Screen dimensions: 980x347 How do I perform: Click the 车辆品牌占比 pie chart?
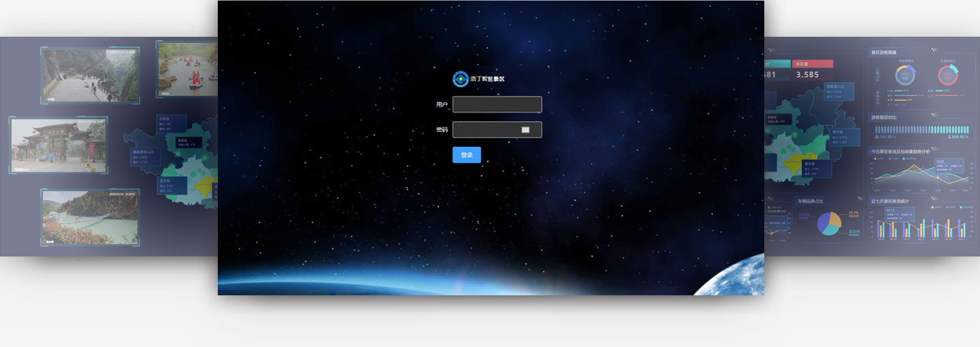(828, 223)
